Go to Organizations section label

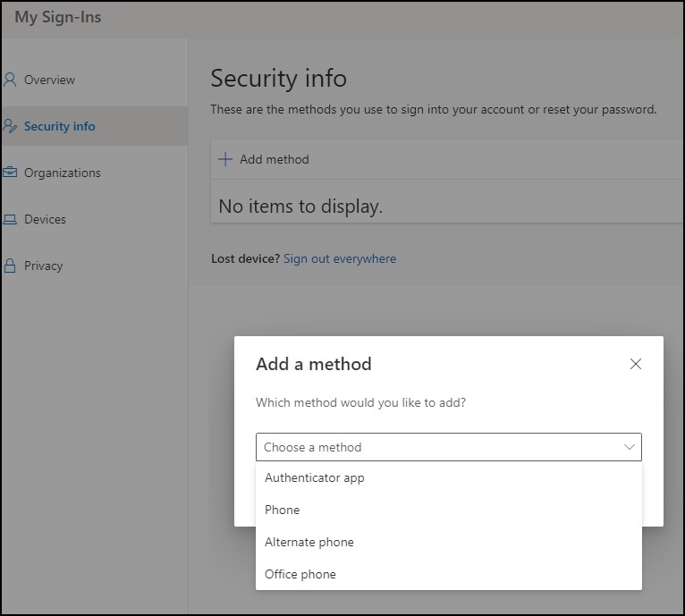[63, 173]
